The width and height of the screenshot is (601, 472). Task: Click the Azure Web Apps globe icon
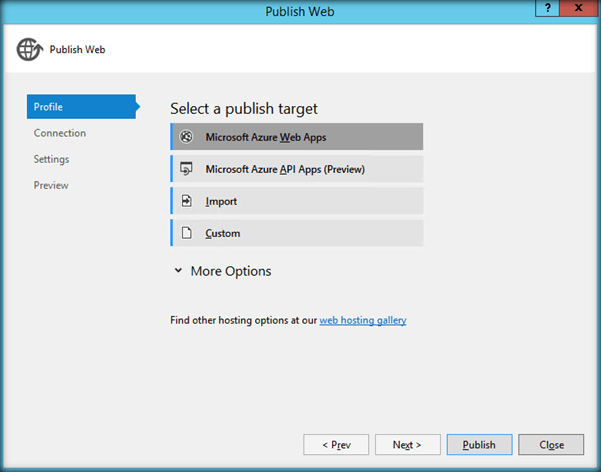pyautogui.click(x=186, y=137)
